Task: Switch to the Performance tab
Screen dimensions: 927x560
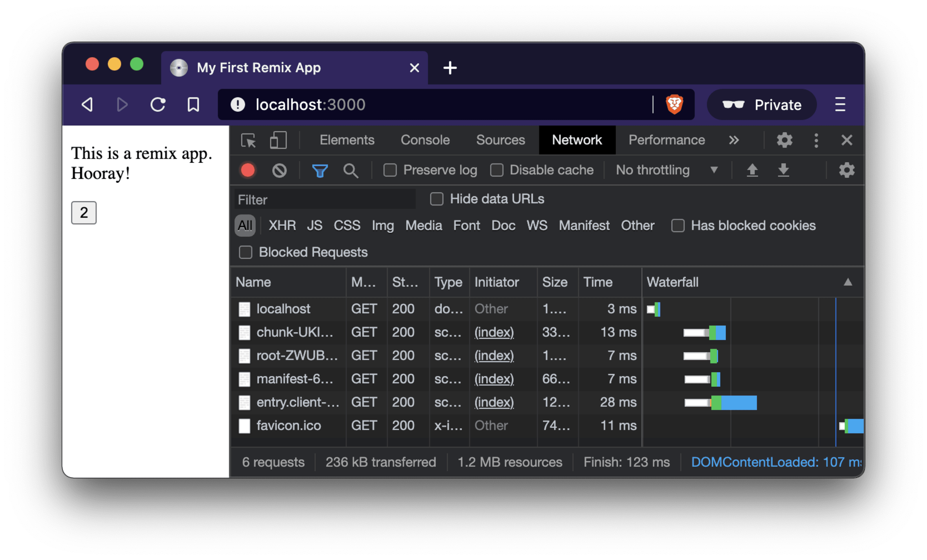Action: coord(667,140)
